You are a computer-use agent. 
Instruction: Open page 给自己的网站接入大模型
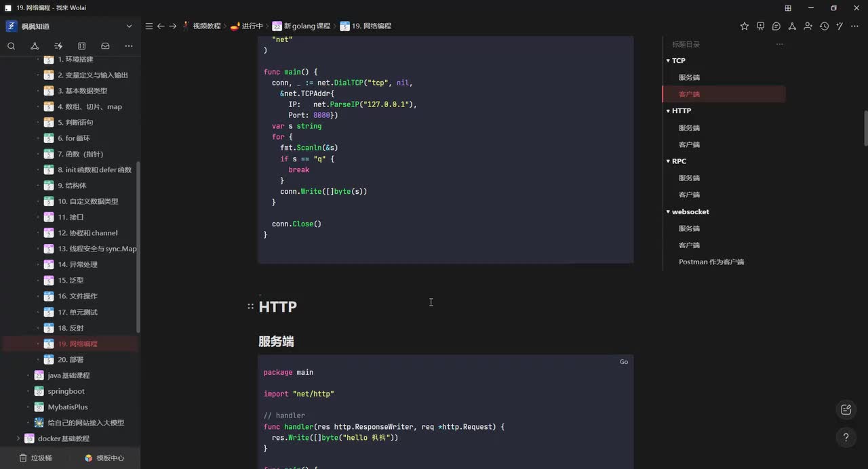[x=86, y=423]
